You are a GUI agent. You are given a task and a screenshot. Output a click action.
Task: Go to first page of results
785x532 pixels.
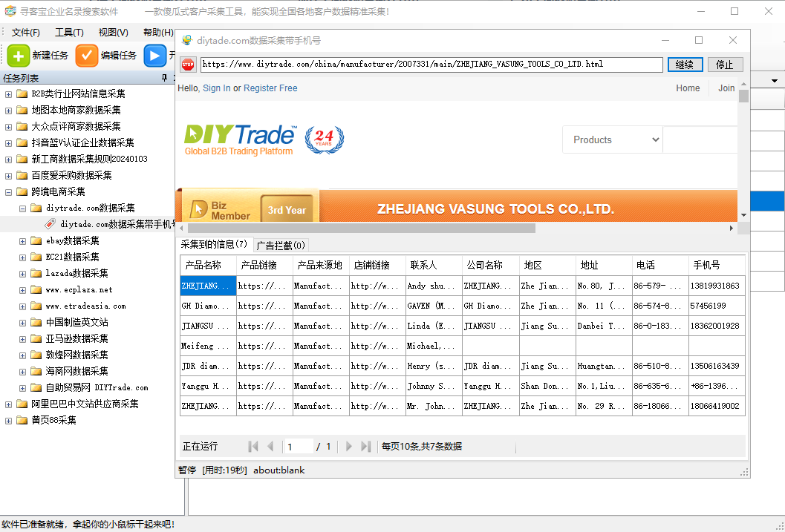[x=253, y=447]
